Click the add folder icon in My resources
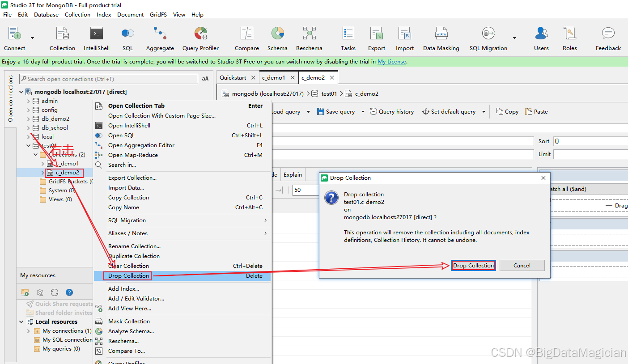The image size is (628, 364). [25, 292]
